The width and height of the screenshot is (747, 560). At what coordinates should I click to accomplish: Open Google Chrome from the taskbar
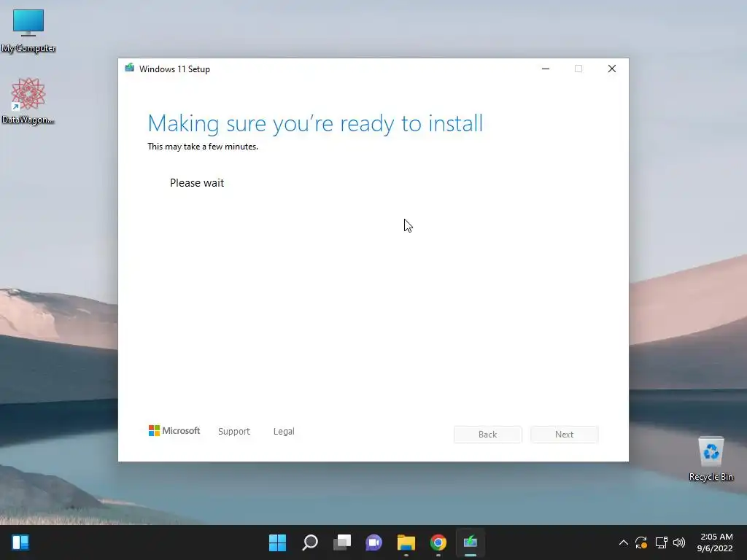click(x=438, y=542)
